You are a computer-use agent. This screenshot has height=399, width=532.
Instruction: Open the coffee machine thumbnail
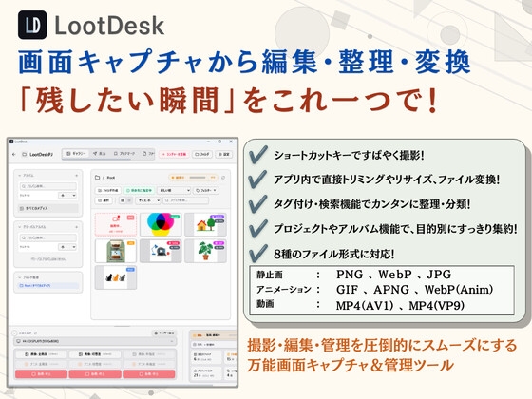pos(116,251)
